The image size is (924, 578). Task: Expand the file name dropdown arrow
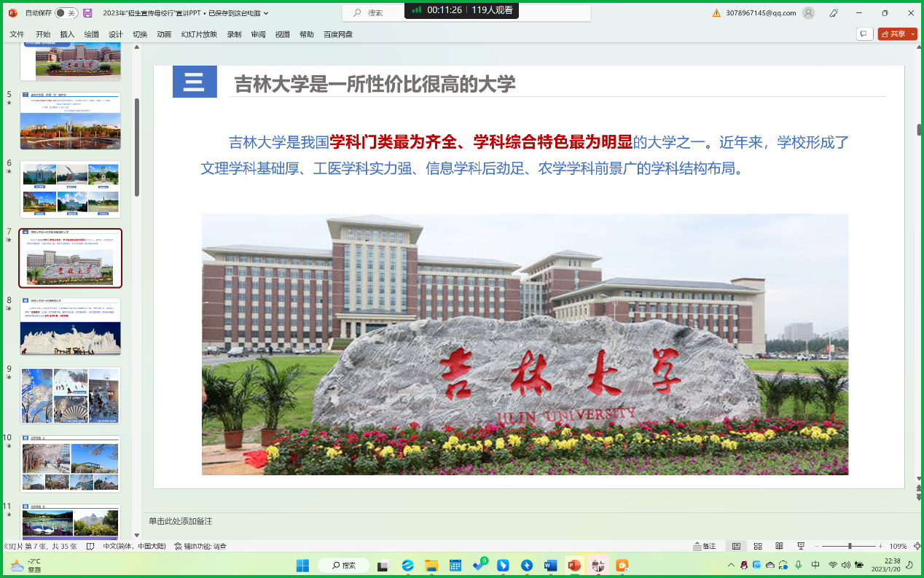[x=266, y=13]
